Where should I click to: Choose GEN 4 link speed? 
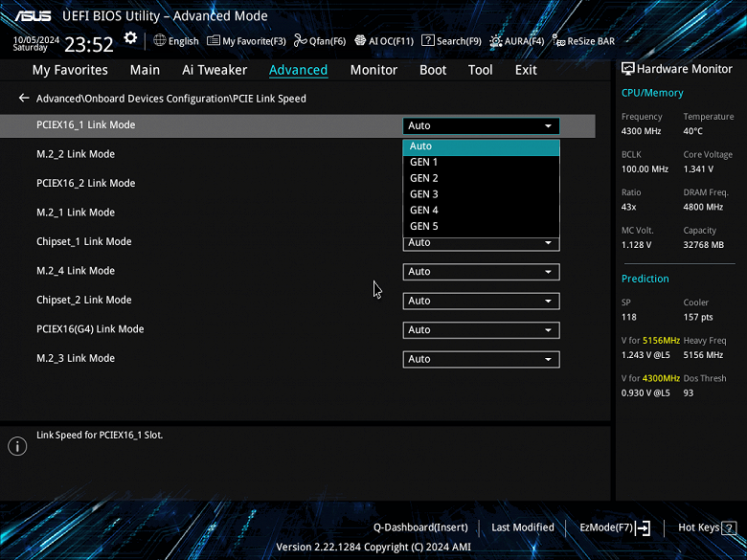click(x=481, y=211)
